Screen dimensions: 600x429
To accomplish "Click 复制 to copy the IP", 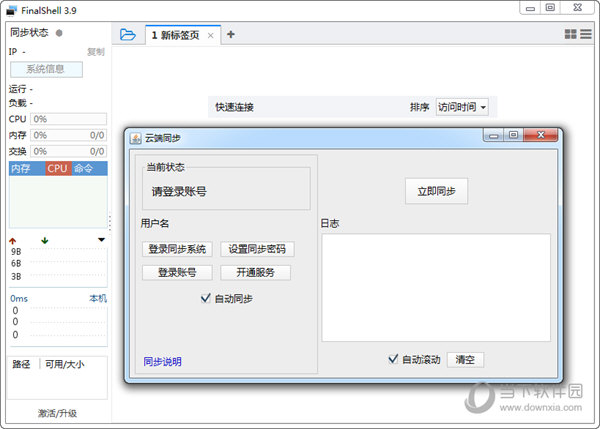I will click(x=96, y=52).
